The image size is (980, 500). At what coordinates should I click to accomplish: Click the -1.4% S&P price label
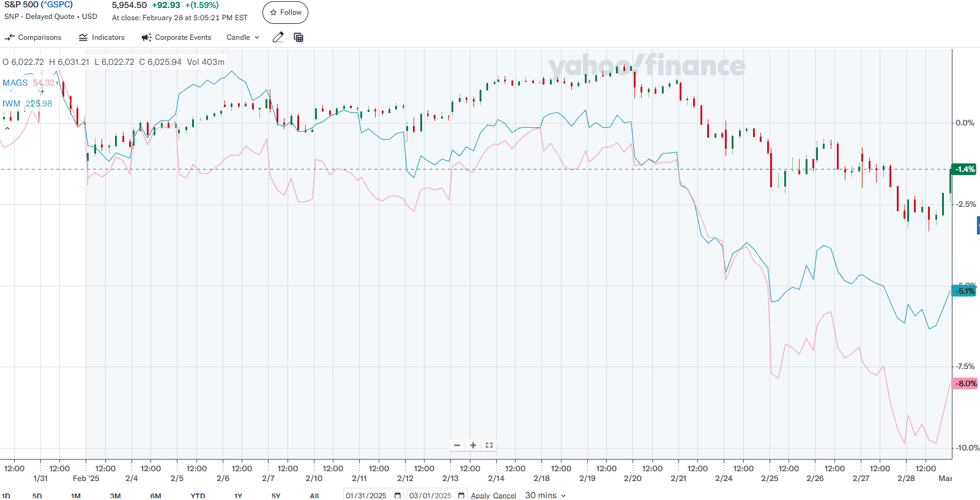[x=964, y=170]
